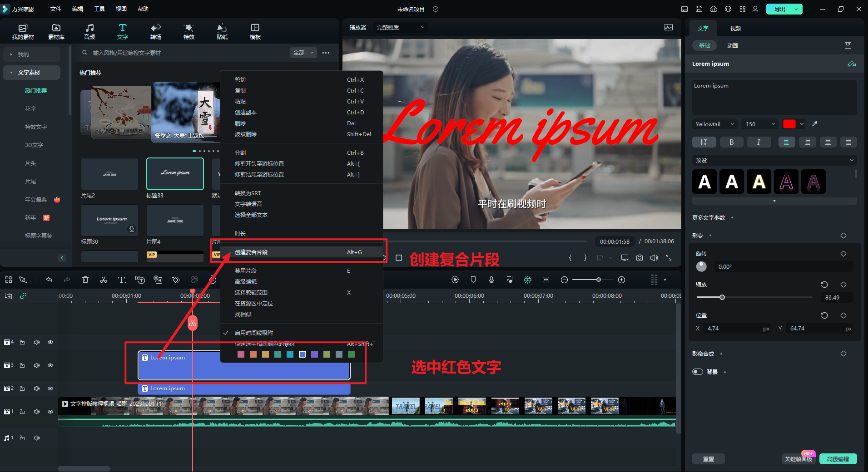The image size is (868, 472).
Task: Choose 创建复合片段 in the context menu
Action: point(301,252)
